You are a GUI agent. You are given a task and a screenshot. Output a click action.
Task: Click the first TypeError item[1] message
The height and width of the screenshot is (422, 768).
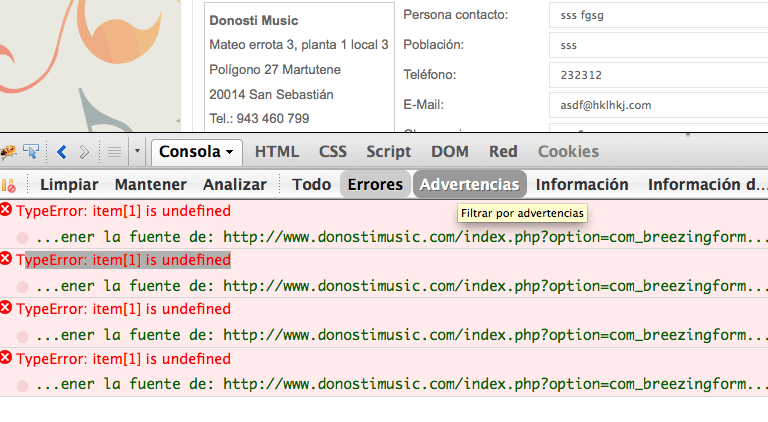(123, 211)
